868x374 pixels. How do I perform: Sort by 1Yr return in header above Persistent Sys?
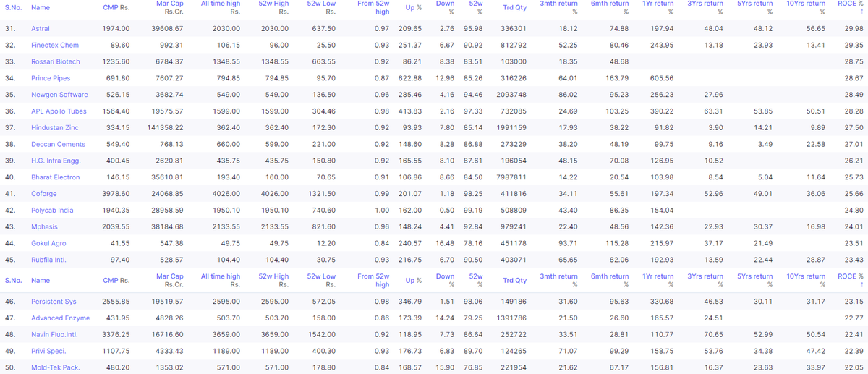click(x=658, y=281)
